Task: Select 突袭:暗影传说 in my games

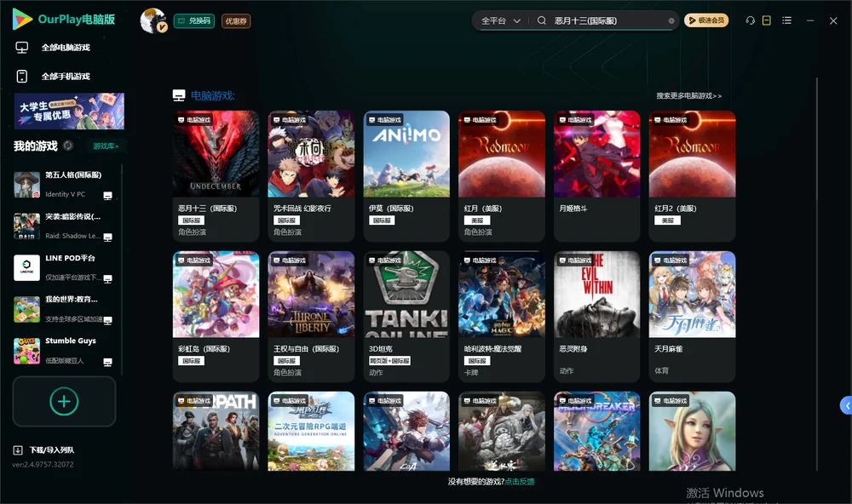Action: pyautogui.click(x=65, y=226)
